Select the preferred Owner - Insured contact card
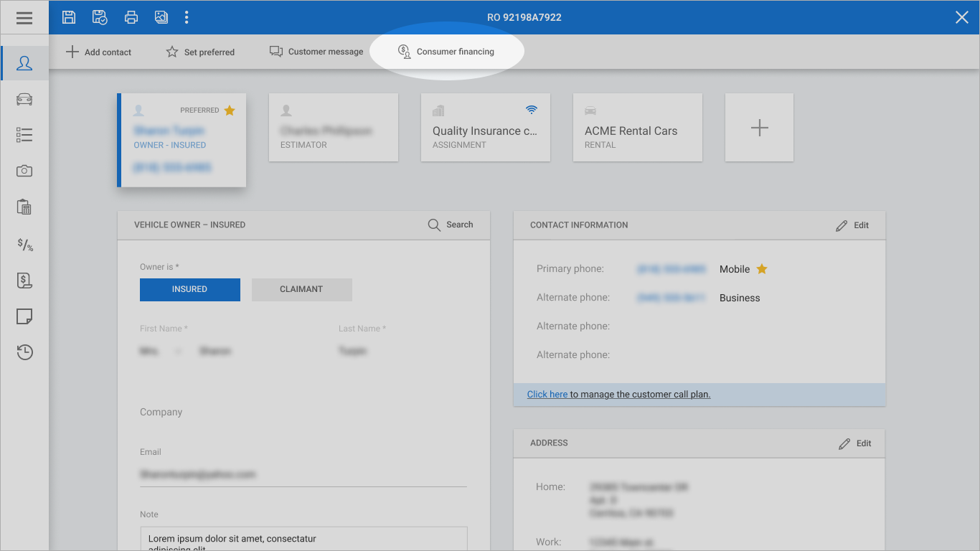The height and width of the screenshot is (551, 980). [182, 140]
